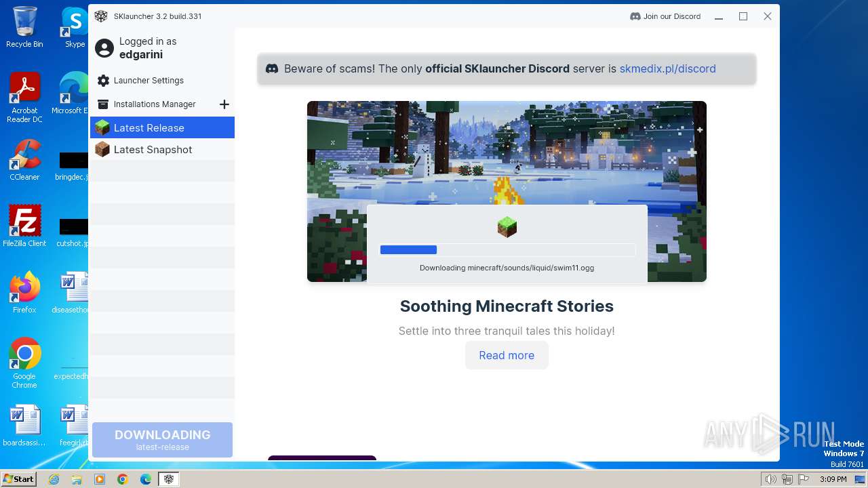This screenshot has height=488, width=868.
Task: Click the Latest Snapshot dirt block icon
Action: [x=102, y=149]
